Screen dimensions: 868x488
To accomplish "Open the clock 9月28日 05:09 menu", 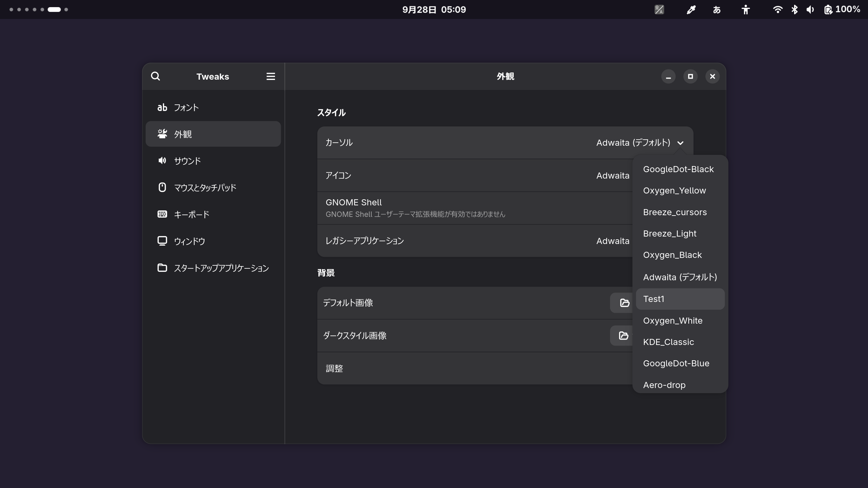I will point(434,9).
